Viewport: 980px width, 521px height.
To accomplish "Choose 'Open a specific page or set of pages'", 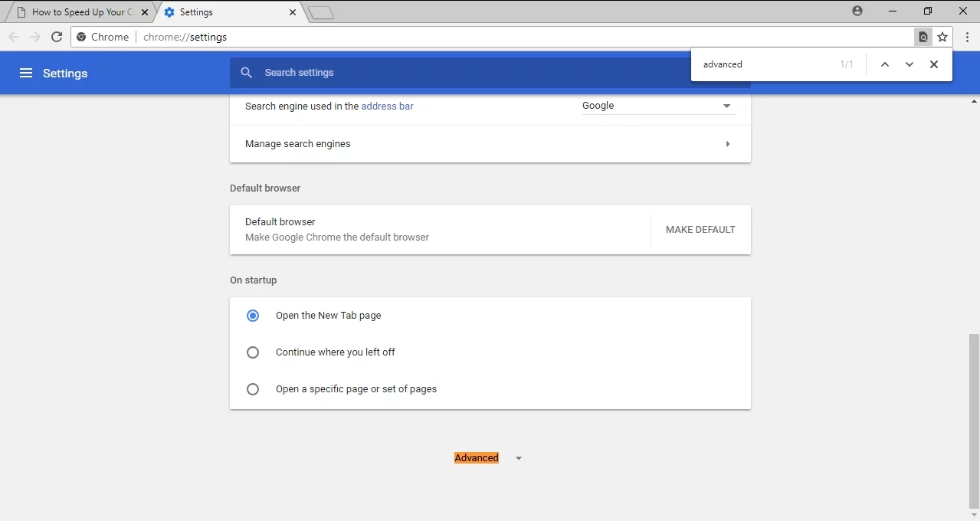I will (x=253, y=389).
